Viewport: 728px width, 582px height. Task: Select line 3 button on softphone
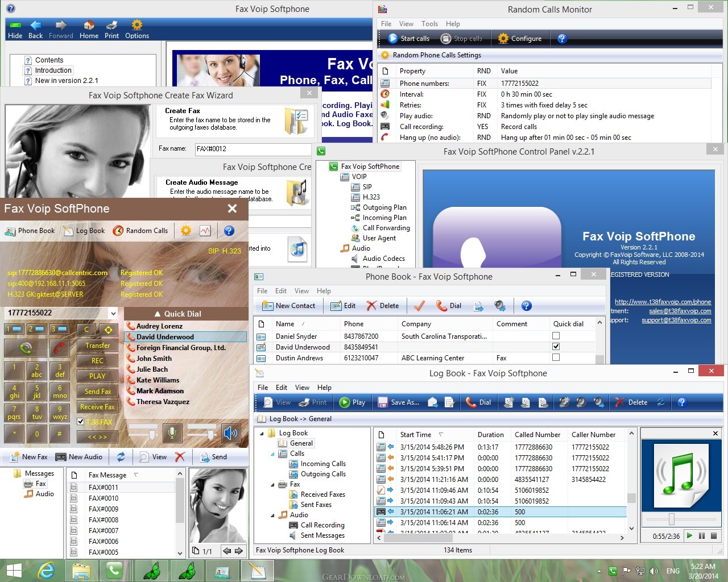tap(59, 329)
